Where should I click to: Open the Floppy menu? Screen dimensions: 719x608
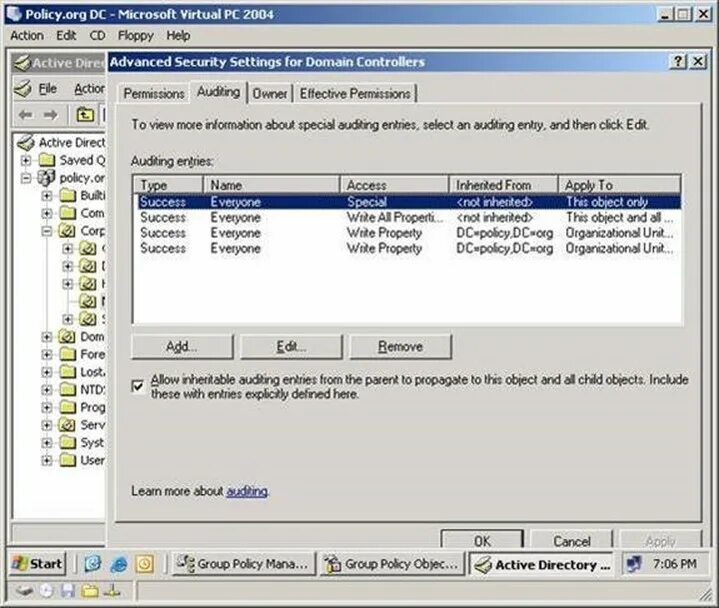(135, 36)
